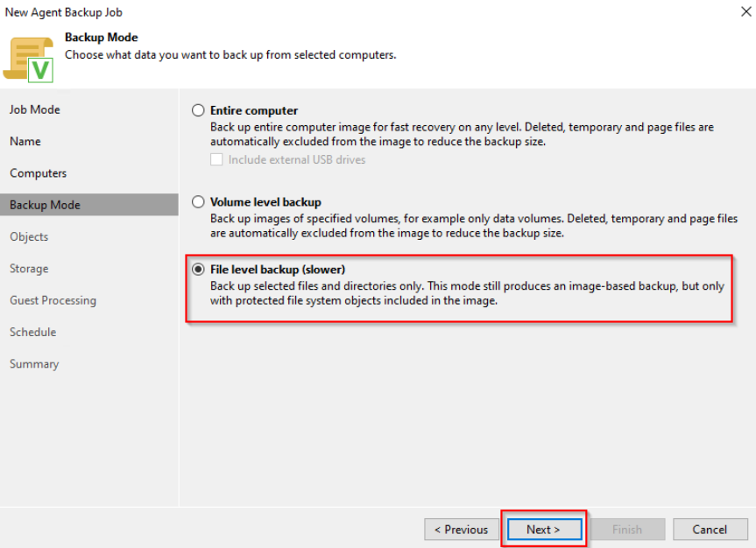Select the Entire computer radio button

click(198, 111)
